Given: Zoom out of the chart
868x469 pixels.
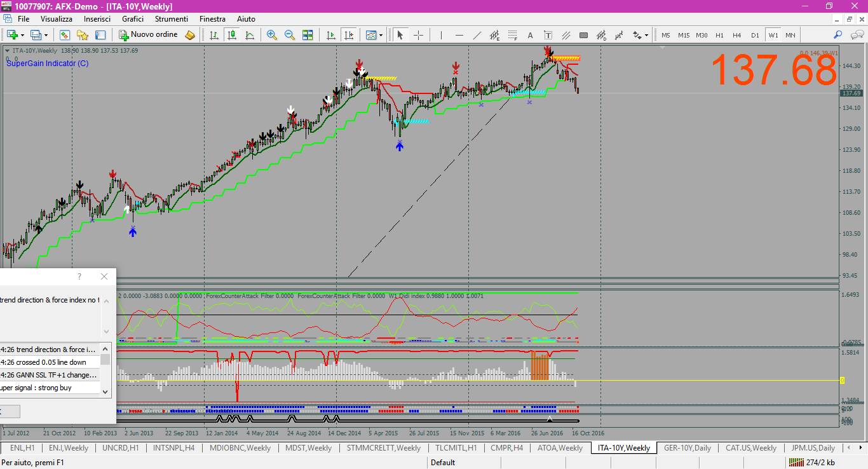Looking at the screenshot, I should 290,35.
